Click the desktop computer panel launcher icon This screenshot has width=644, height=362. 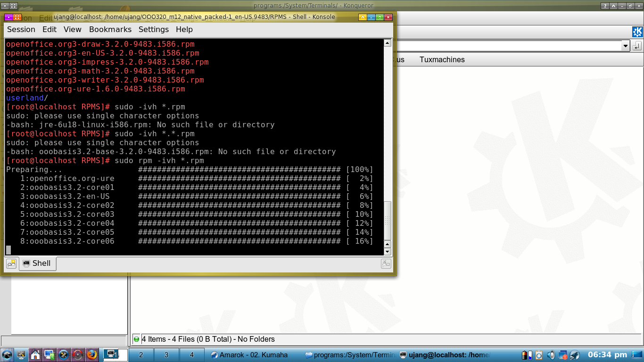(x=50, y=354)
